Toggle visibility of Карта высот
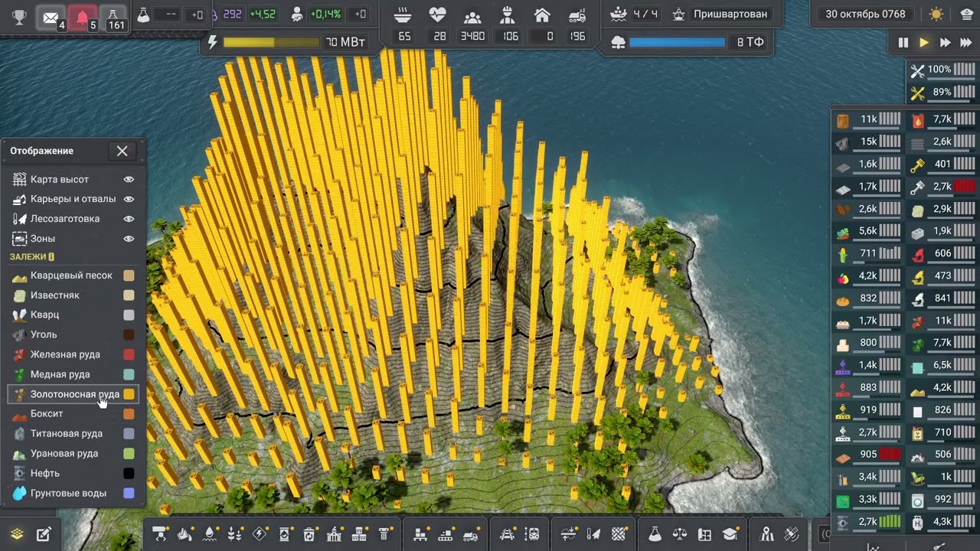The height and width of the screenshot is (551, 980). pos(129,179)
